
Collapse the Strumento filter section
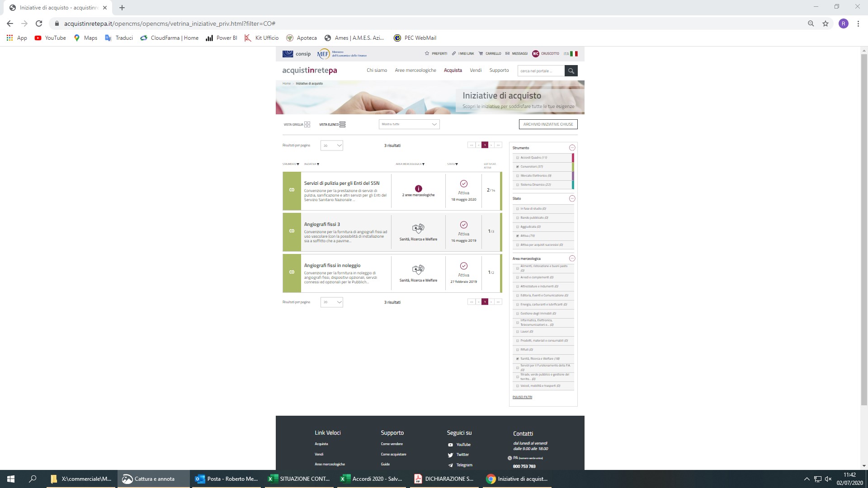572,148
